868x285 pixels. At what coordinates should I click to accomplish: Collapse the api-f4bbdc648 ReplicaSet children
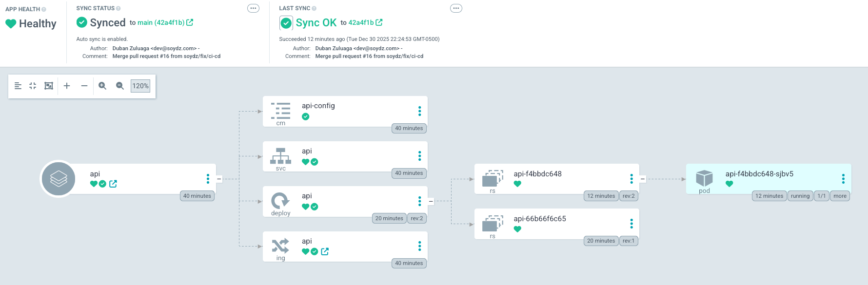pyautogui.click(x=643, y=179)
